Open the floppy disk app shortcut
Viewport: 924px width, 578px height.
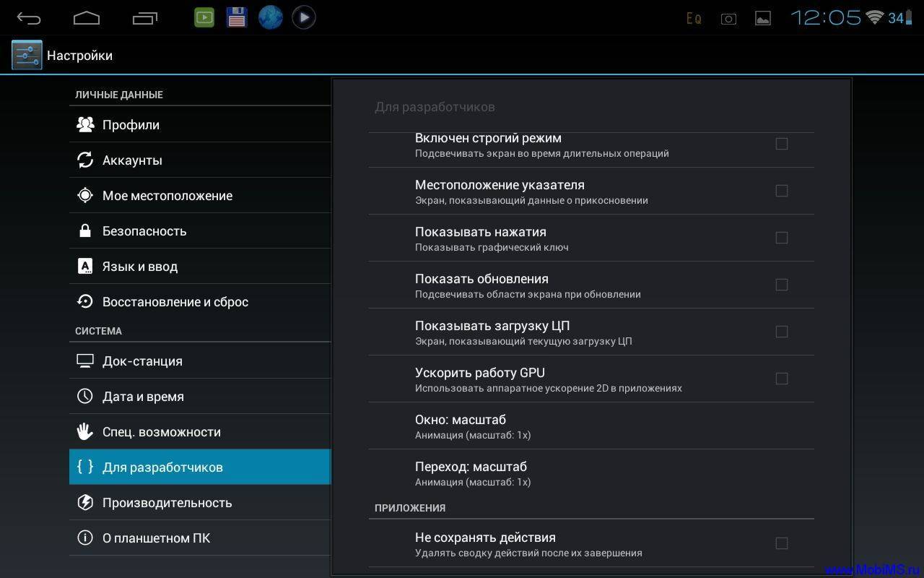(x=237, y=17)
